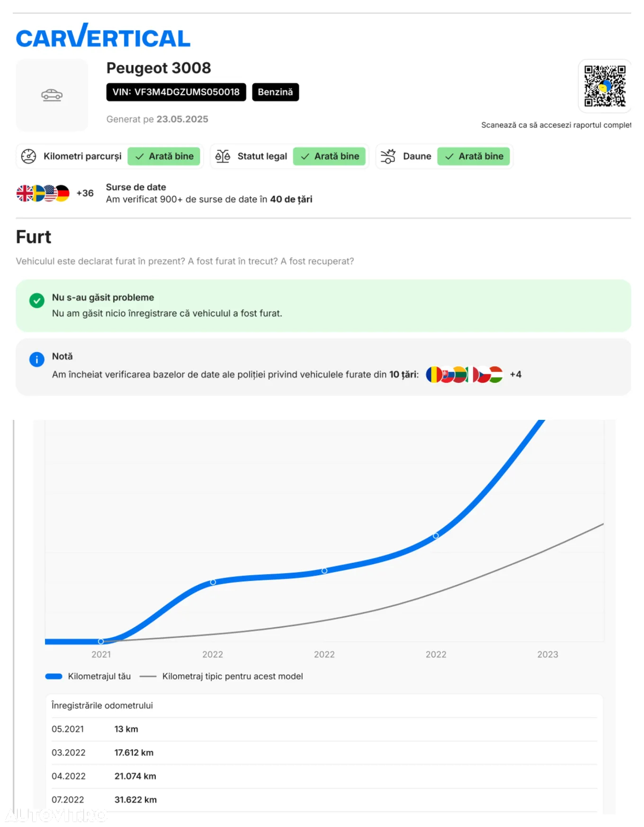Click the carVertical logo
The width and height of the screenshot is (644, 827).
103,36
